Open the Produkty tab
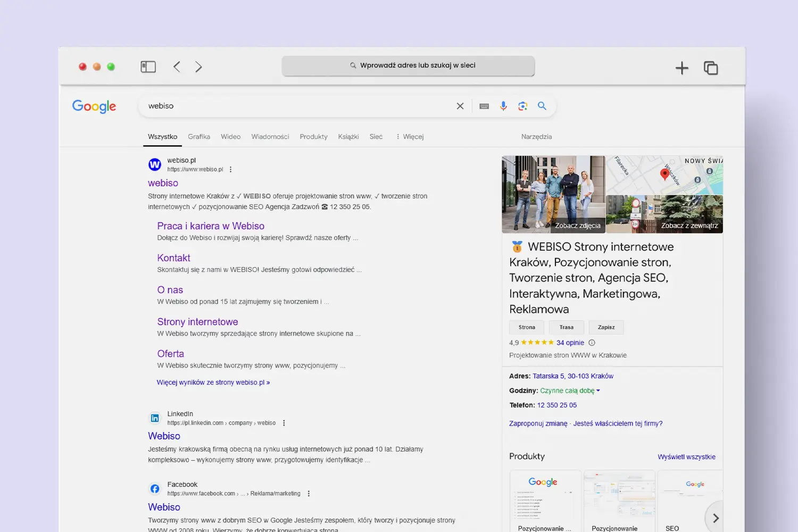This screenshot has width=798, height=532. [x=313, y=137]
